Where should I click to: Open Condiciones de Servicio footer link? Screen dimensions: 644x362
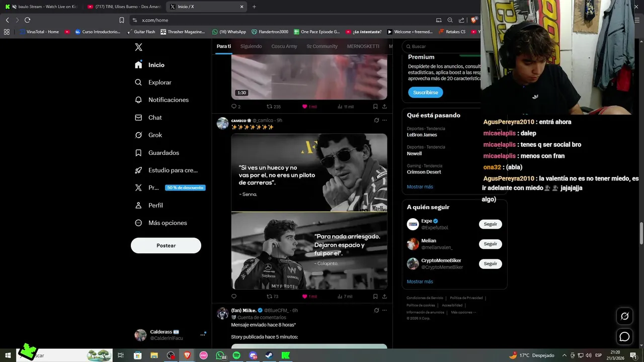pyautogui.click(x=425, y=298)
